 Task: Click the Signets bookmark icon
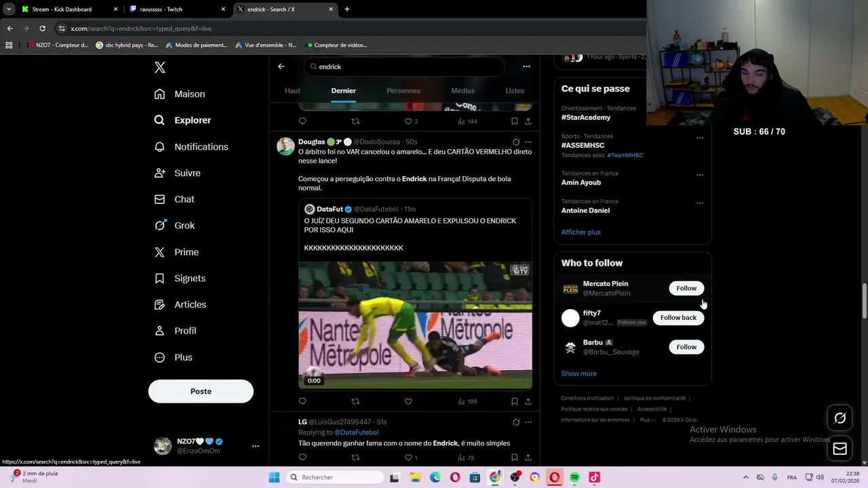pos(159,279)
